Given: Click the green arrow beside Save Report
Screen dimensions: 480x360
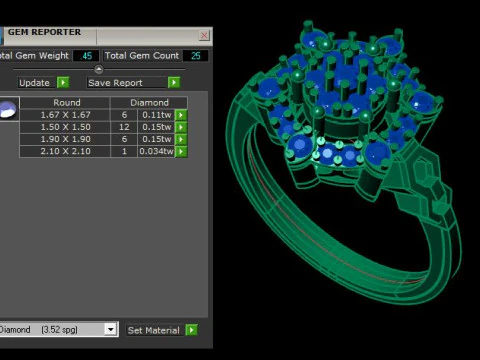Looking at the screenshot, I should [174, 82].
